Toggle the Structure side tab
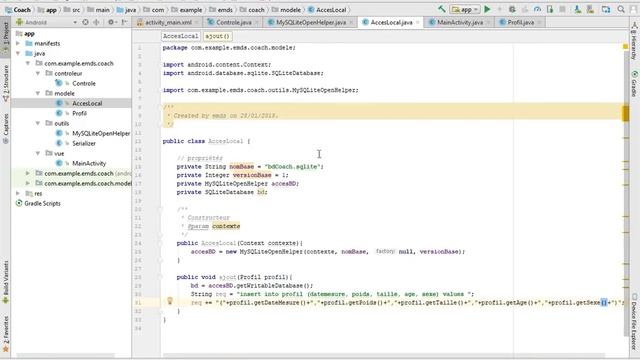The image size is (640, 360). click(5, 84)
